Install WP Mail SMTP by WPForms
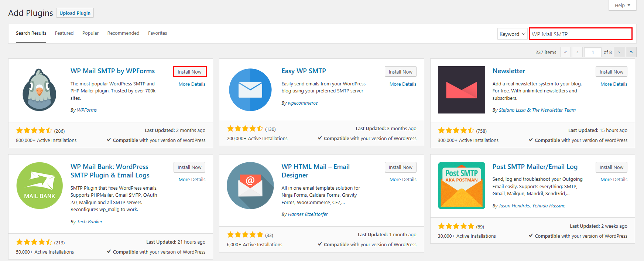 pyautogui.click(x=189, y=72)
